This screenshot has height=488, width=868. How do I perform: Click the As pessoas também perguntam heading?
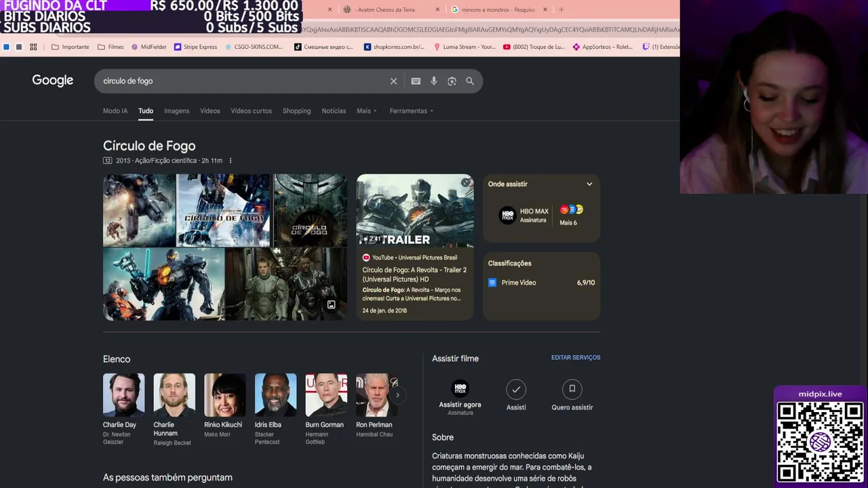tap(167, 478)
